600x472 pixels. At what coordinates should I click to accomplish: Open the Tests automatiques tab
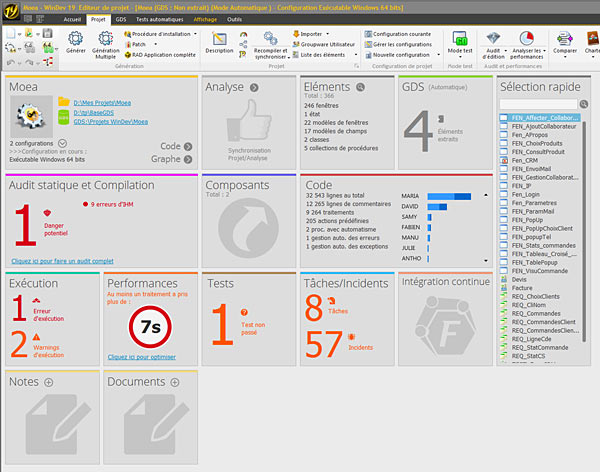coord(159,19)
